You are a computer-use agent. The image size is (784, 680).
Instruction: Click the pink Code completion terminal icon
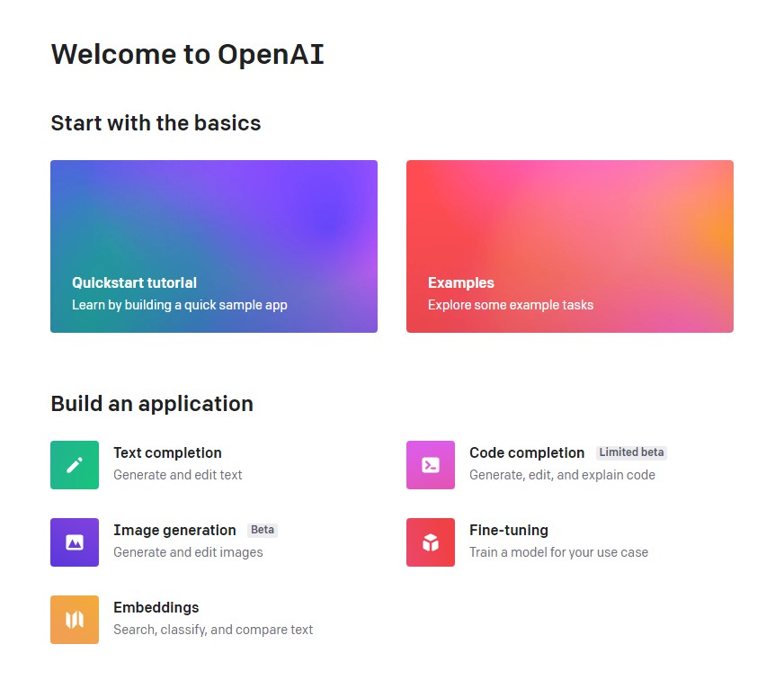click(431, 465)
